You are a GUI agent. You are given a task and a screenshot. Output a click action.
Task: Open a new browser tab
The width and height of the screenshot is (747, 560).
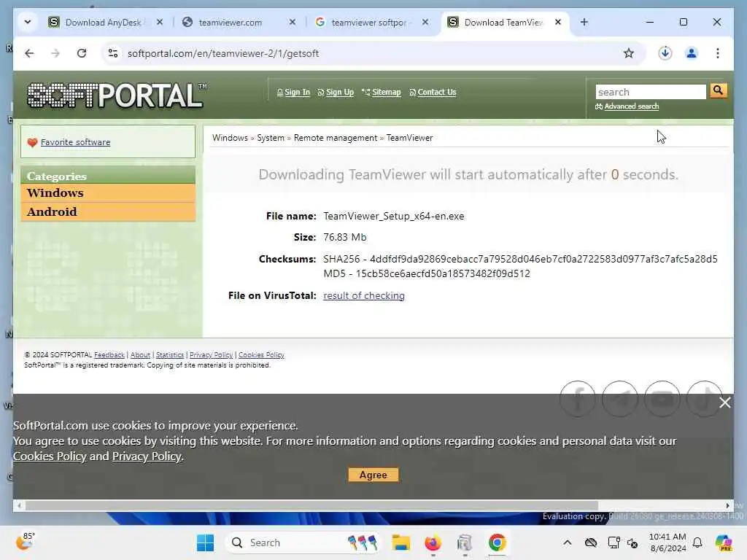coord(584,22)
